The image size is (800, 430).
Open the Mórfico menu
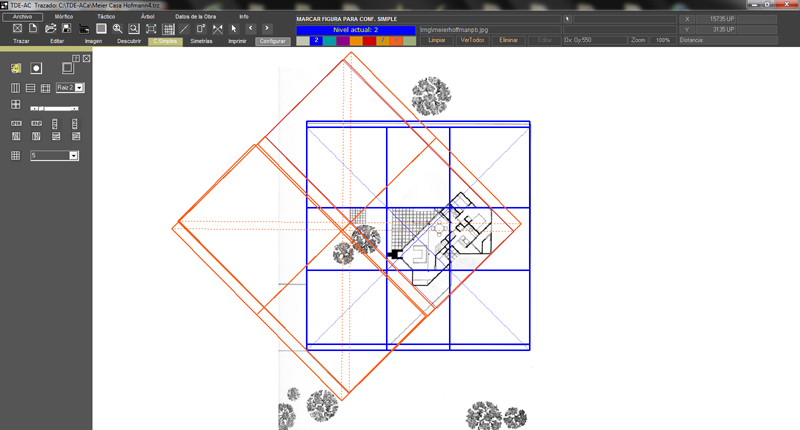point(64,17)
